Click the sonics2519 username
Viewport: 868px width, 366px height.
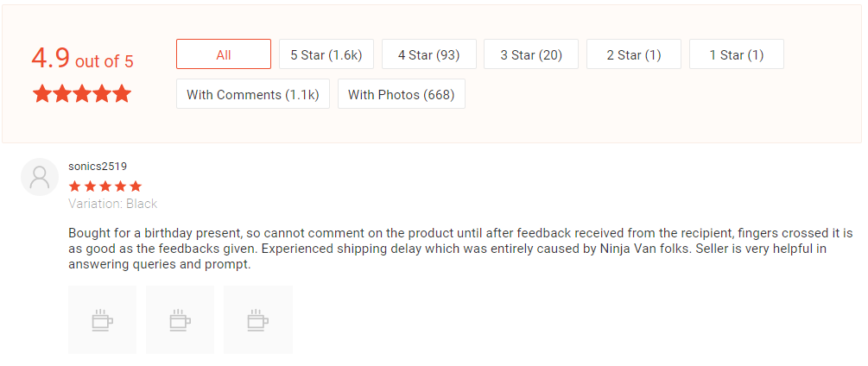point(98,166)
